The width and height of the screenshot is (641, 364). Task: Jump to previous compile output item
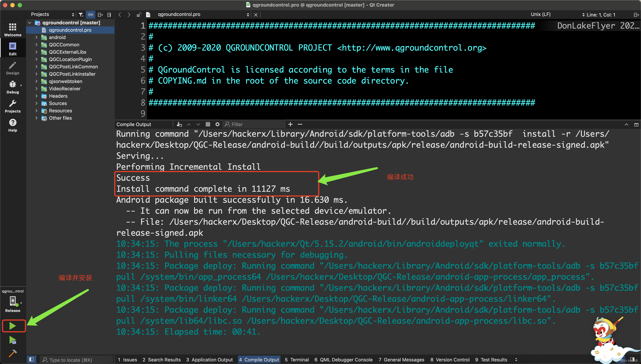click(189, 124)
